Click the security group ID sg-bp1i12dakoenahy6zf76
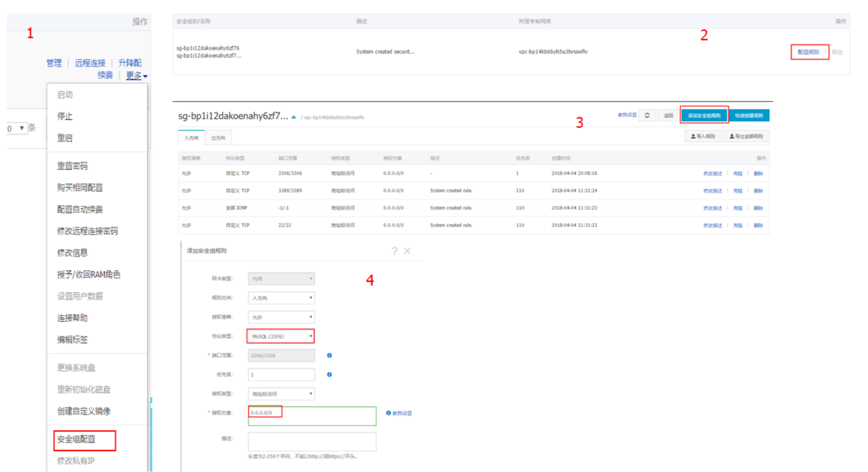The image size is (868, 472). pyautogui.click(x=208, y=48)
